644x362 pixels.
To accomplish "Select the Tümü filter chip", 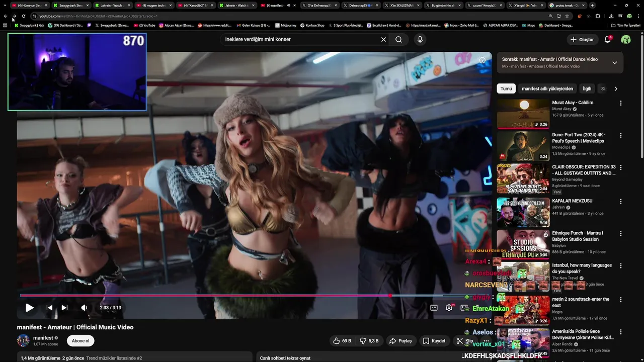I will click(x=506, y=88).
